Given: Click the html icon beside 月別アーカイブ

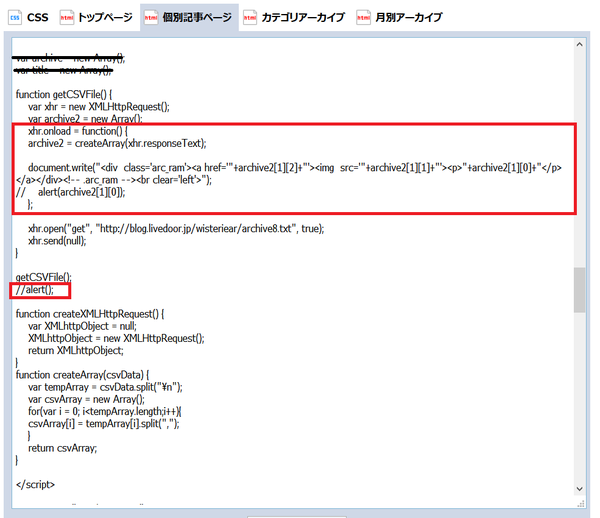Looking at the screenshot, I should tap(363, 17).
